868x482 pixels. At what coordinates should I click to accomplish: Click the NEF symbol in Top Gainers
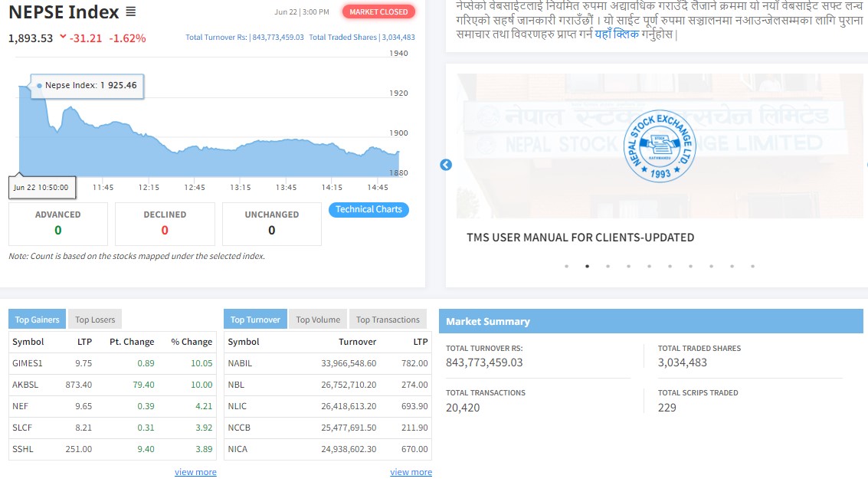(20, 406)
